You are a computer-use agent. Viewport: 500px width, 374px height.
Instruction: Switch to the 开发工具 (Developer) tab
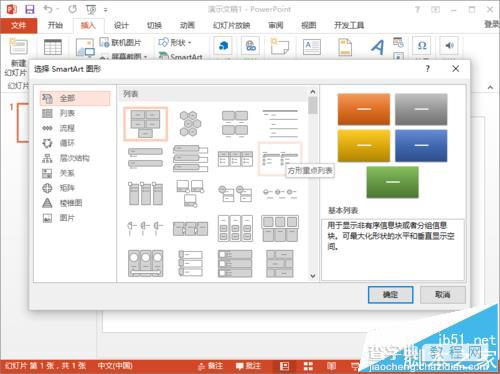(x=349, y=25)
